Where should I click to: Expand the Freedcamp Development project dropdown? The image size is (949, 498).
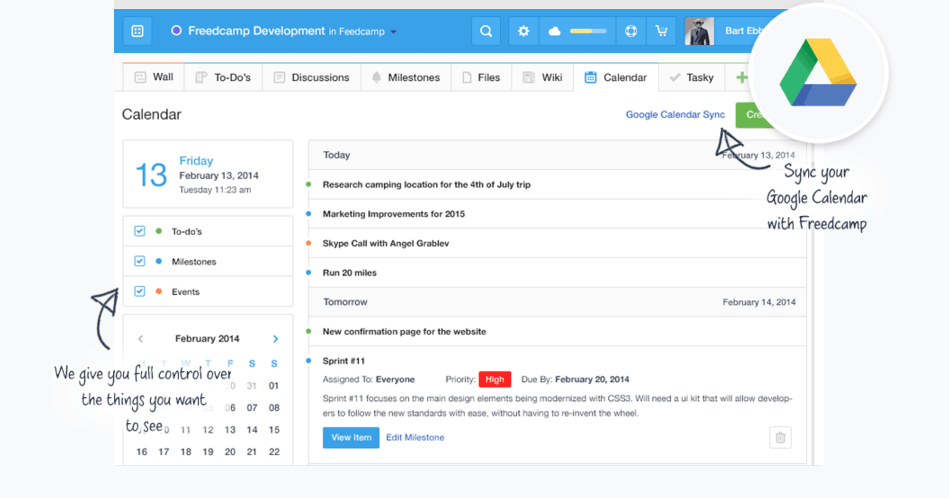click(393, 31)
